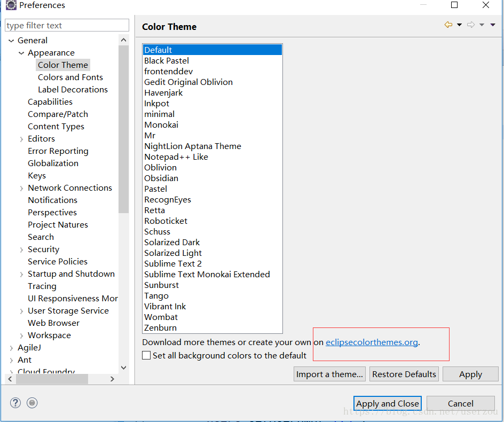The height and width of the screenshot is (422, 504).
Task: Expand the AgileJ tree node
Action: [11, 348]
